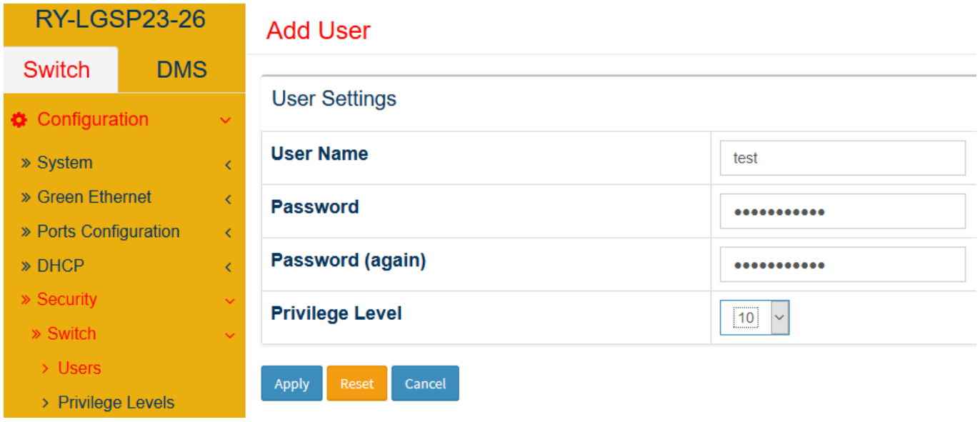Click the Password (again) field
Screen dimensions: 980x422
[x=843, y=265]
